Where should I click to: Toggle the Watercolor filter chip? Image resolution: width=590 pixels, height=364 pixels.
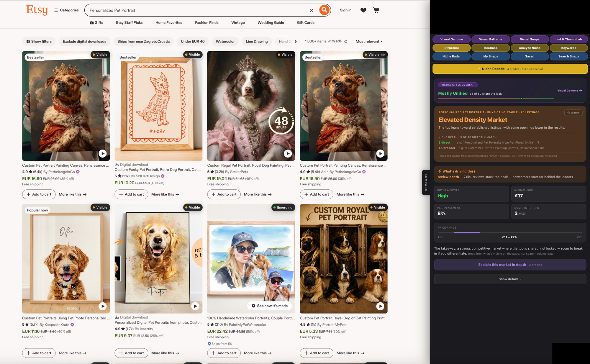point(225,41)
